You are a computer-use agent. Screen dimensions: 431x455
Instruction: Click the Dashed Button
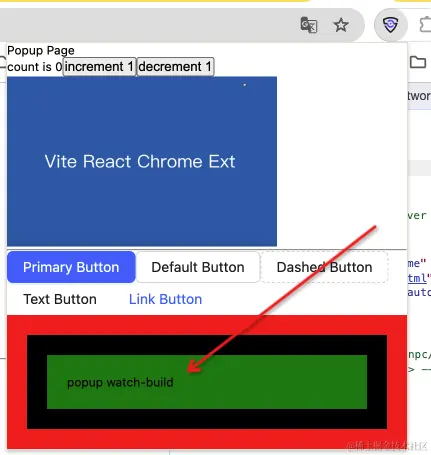[324, 267]
